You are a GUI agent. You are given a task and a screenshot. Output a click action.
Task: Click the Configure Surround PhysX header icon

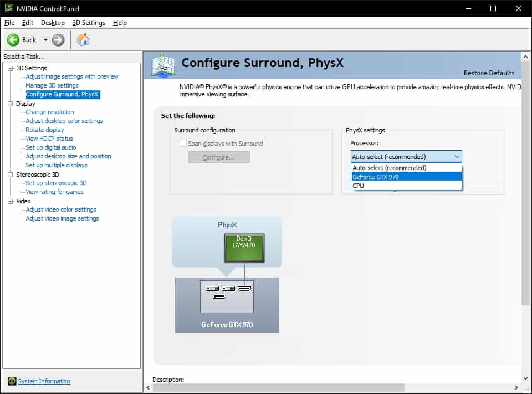pos(163,65)
